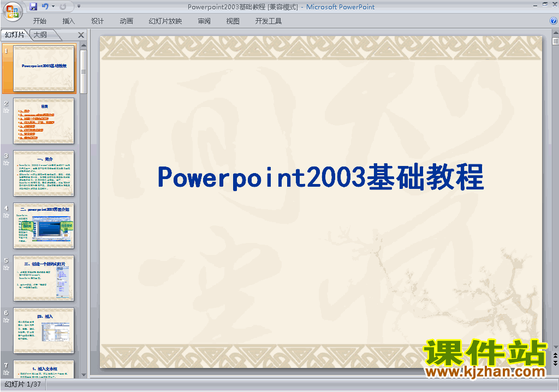Click thumbnail pane scroll up arrow
The width and height of the screenshot is (559, 392).
[84, 45]
